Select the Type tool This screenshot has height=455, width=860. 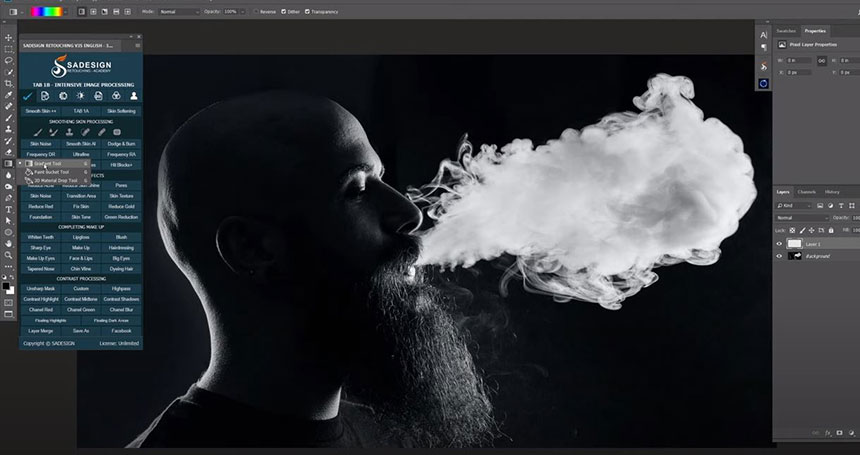[x=8, y=209]
